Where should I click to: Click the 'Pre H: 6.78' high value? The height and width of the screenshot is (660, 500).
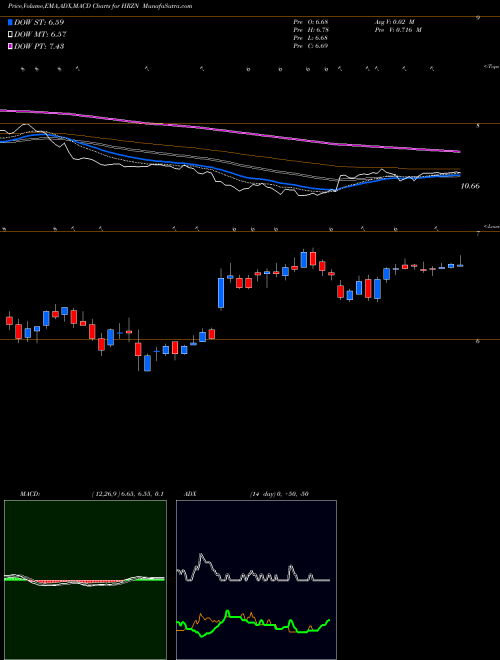click(311, 30)
